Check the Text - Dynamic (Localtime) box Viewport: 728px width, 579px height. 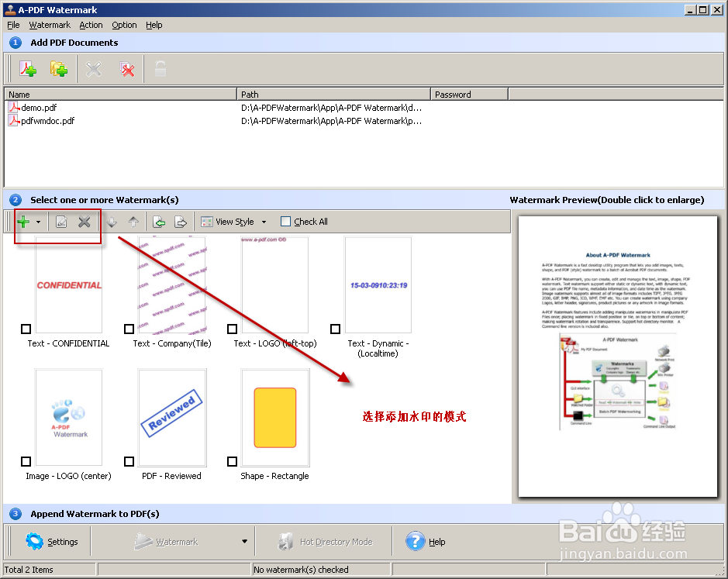pyautogui.click(x=335, y=329)
